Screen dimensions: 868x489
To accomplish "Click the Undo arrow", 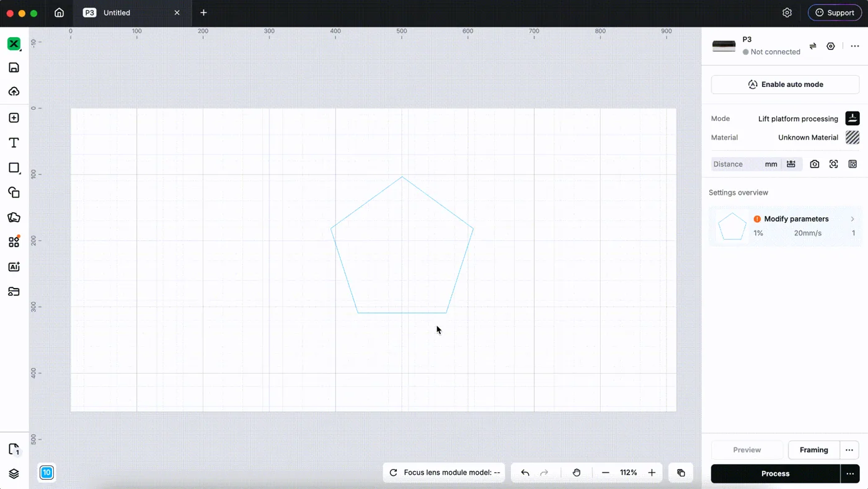I will (525, 473).
